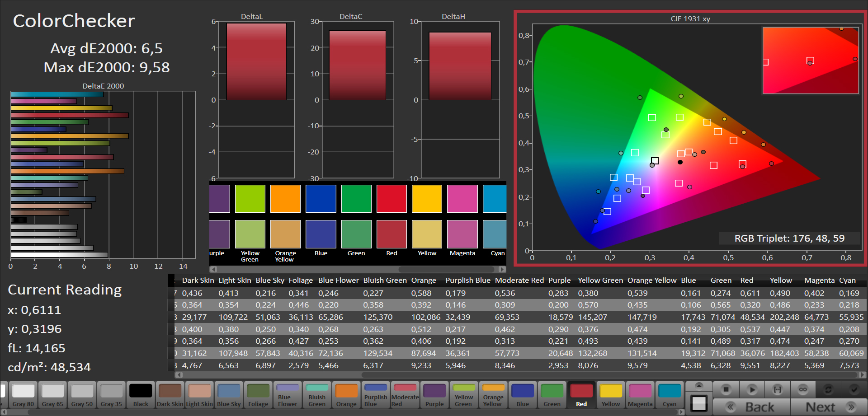Select the Light Skin patch button

(x=199, y=395)
